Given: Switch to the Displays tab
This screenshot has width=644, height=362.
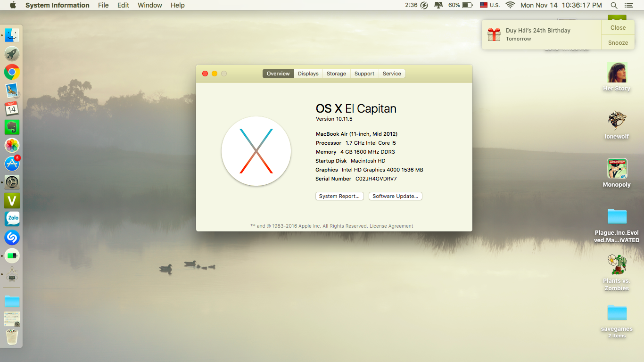Looking at the screenshot, I should coord(308,74).
